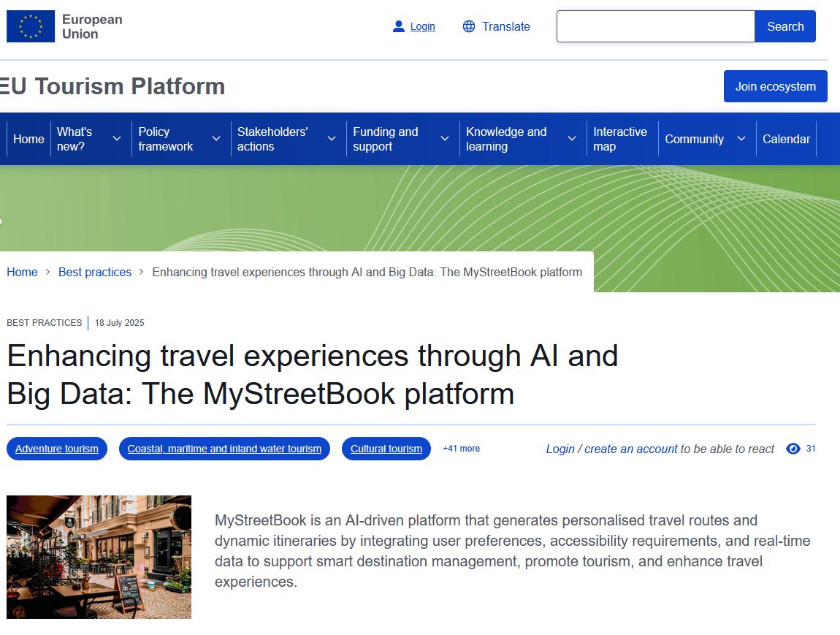Image resolution: width=840 pixels, height=635 pixels.
Task: Click the article headline about MyStreetBook
Action: (313, 375)
